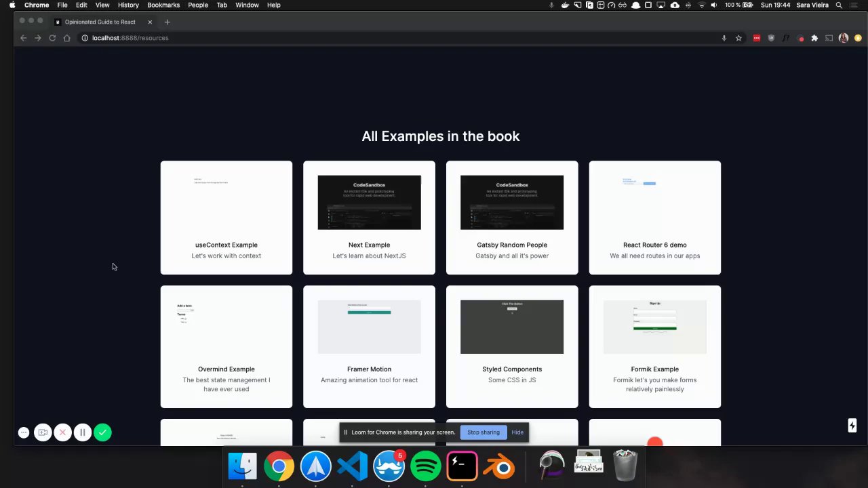Open the Edit menu

tap(81, 5)
